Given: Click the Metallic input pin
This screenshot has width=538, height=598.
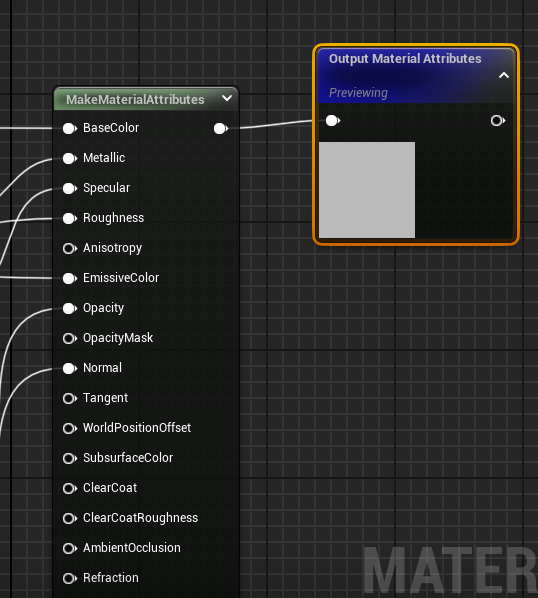Looking at the screenshot, I should 70,158.
